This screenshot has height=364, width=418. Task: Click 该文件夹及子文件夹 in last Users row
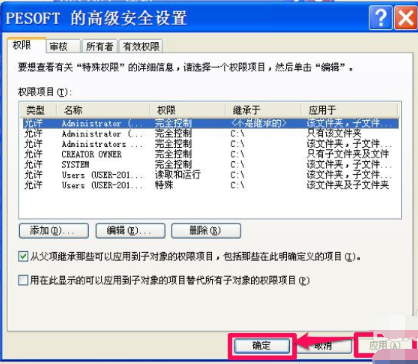pyautogui.click(x=348, y=185)
